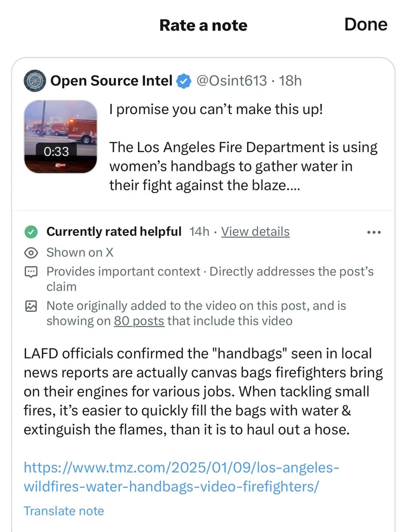407x532 pixels.
Task: Click the speech bubble context icon
Action: (x=31, y=272)
